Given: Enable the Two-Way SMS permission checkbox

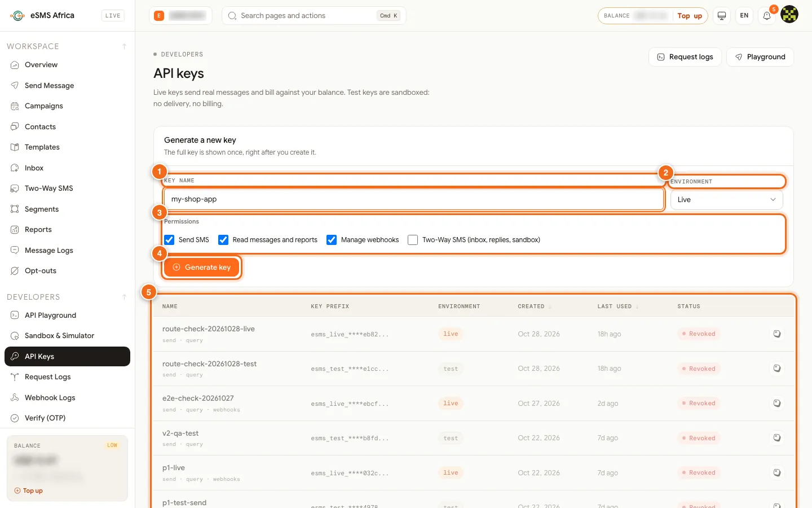Looking at the screenshot, I should point(413,240).
